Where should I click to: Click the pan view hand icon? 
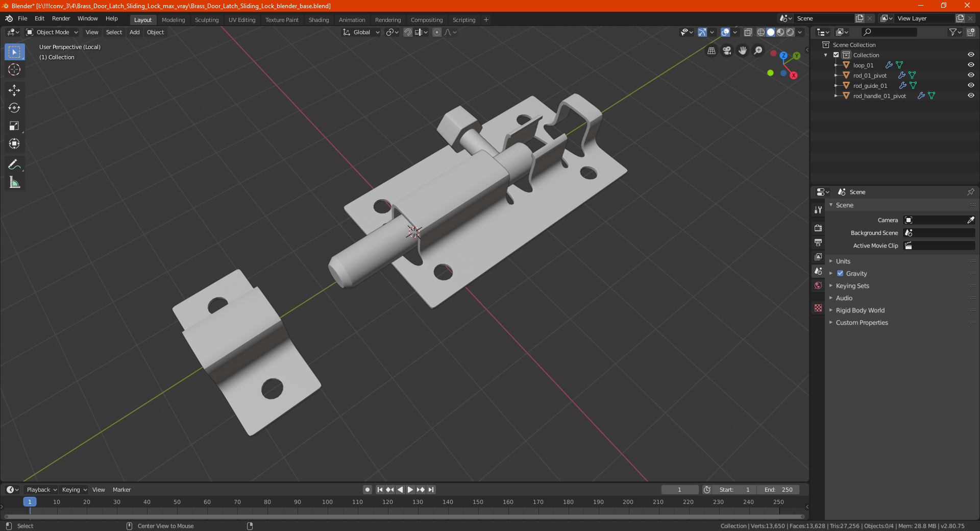tap(743, 51)
